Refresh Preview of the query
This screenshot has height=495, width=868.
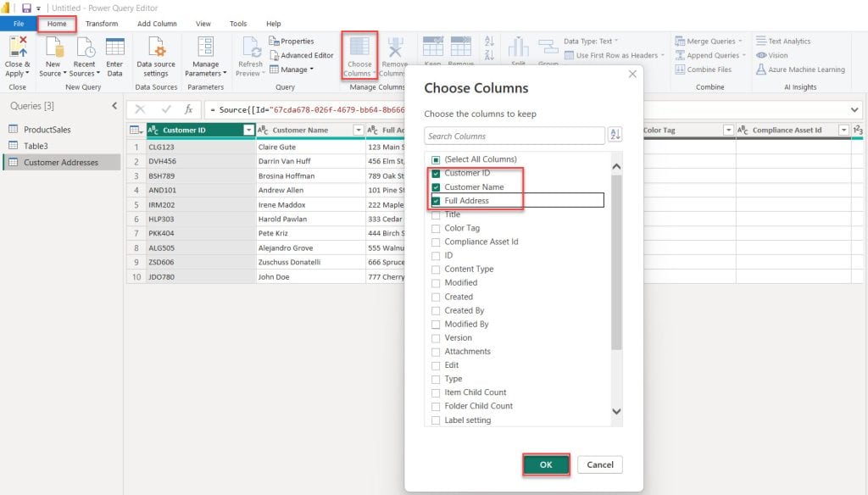[x=251, y=57]
